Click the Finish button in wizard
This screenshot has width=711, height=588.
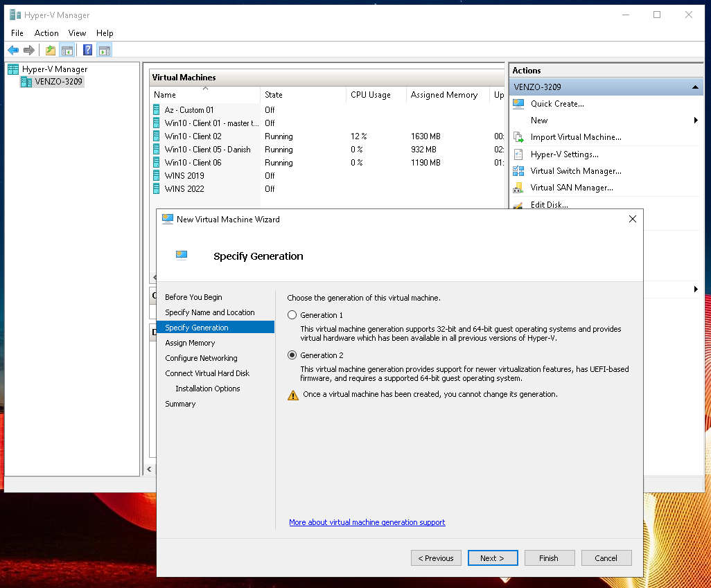coord(549,558)
